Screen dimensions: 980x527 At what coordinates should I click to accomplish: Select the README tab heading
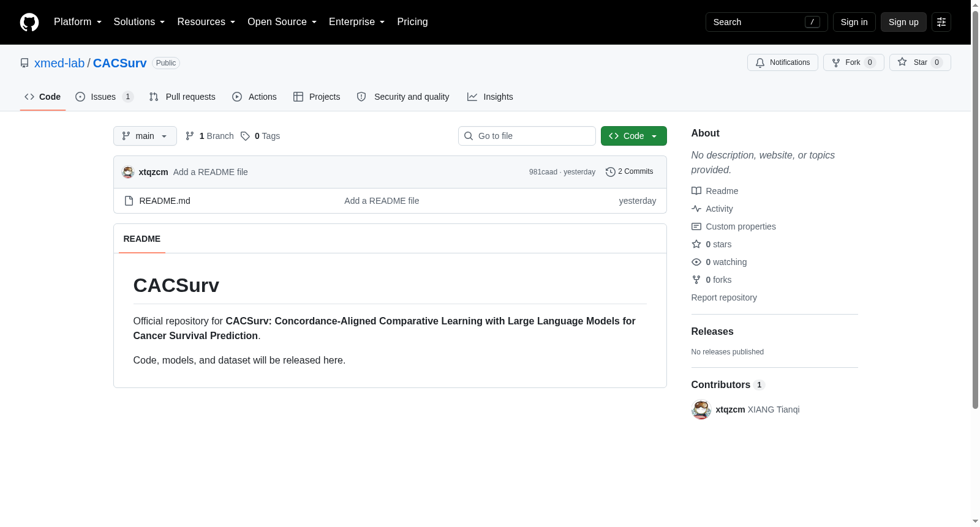[x=142, y=239]
